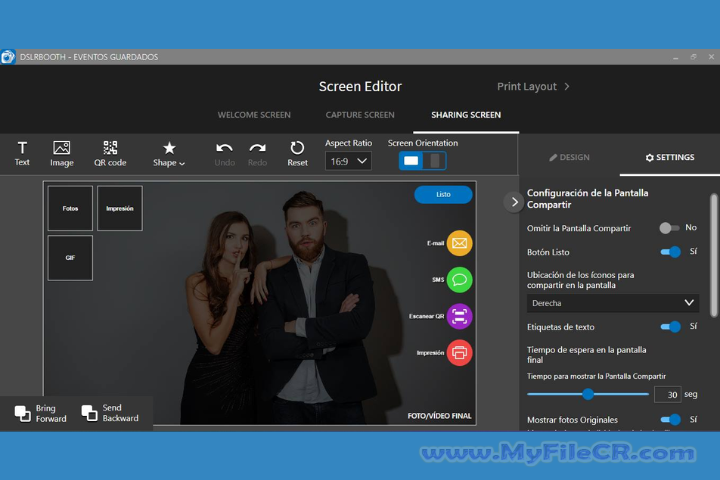Click the green SMS share icon
720x480 pixels.
pyautogui.click(x=459, y=280)
